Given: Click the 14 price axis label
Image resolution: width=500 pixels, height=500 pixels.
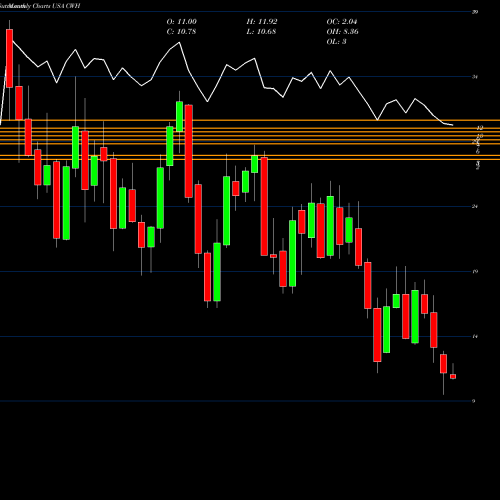Looking at the screenshot, I should [475, 337].
